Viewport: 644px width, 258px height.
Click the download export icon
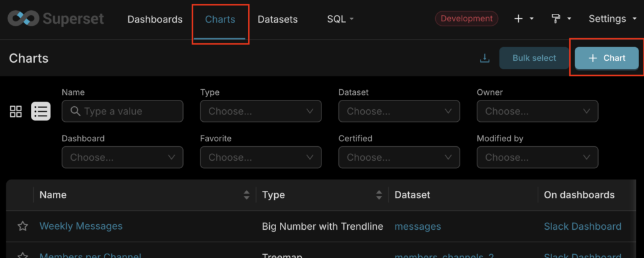tap(484, 58)
